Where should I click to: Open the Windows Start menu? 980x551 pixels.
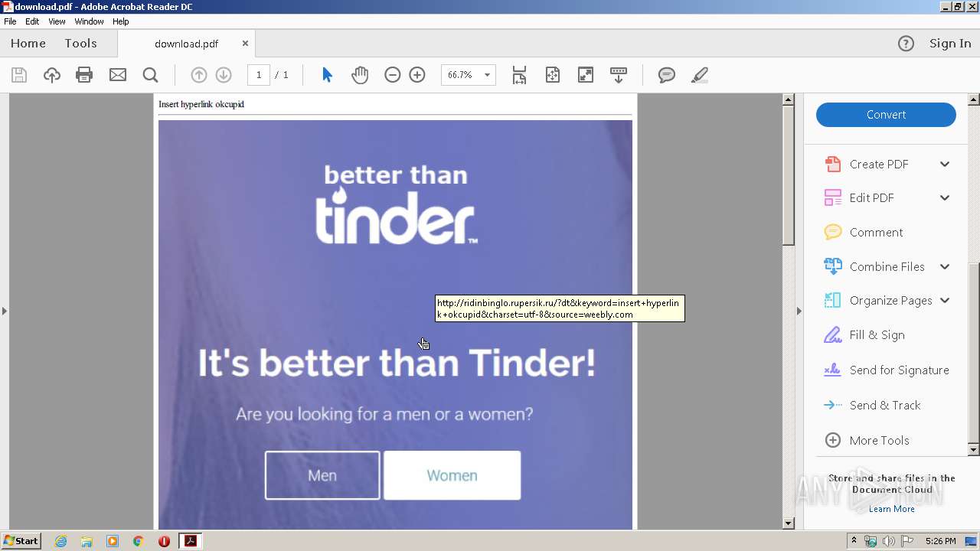pyautogui.click(x=21, y=541)
